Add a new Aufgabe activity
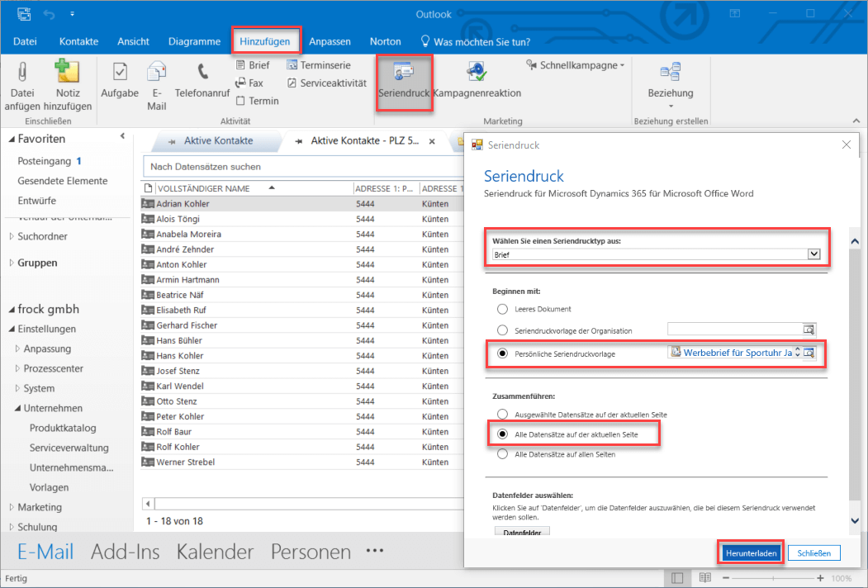The image size is (868, 588). [120, 81]
